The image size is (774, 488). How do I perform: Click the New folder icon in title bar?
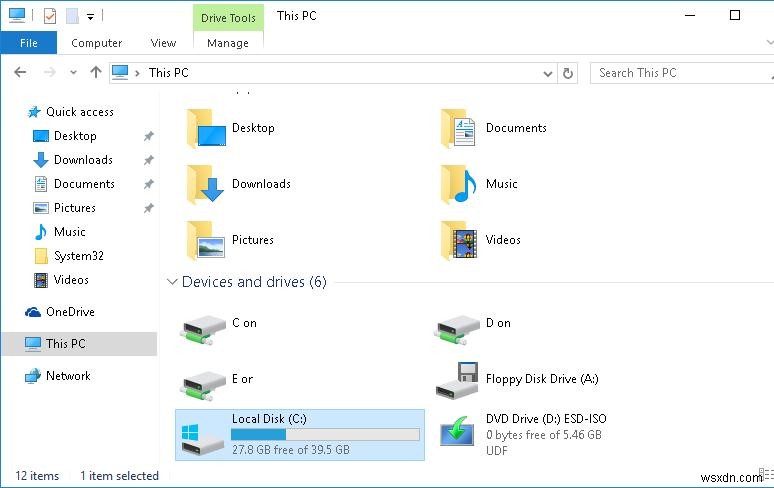tap(73, 16)
